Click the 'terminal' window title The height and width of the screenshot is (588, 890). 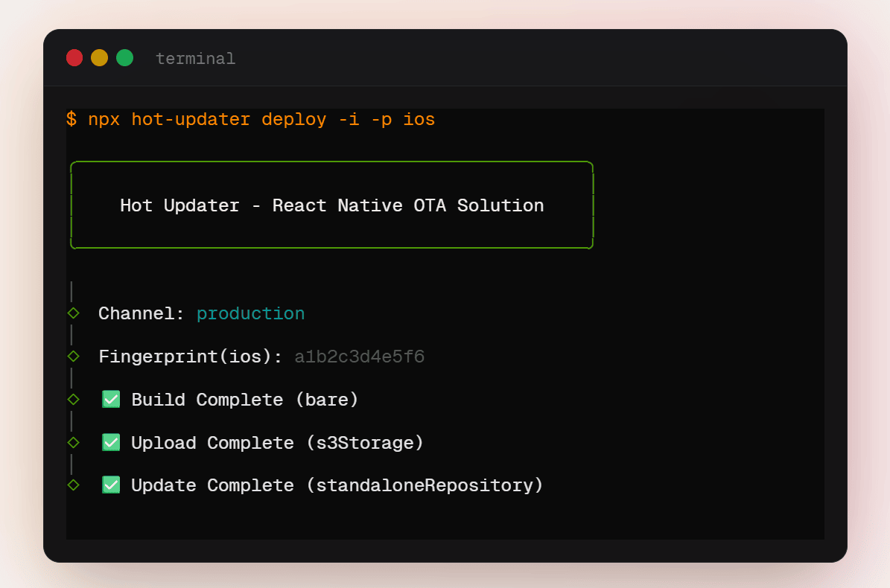click(x=195, y=58)
